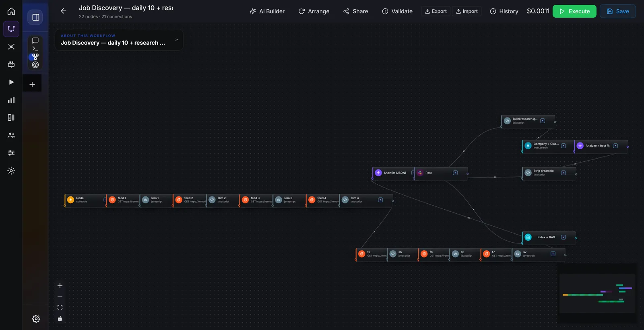The width and height of the screenshot is (644, 330).
Task: Open the team users icon
Action: pyautogui.click(x=11, y=135)
